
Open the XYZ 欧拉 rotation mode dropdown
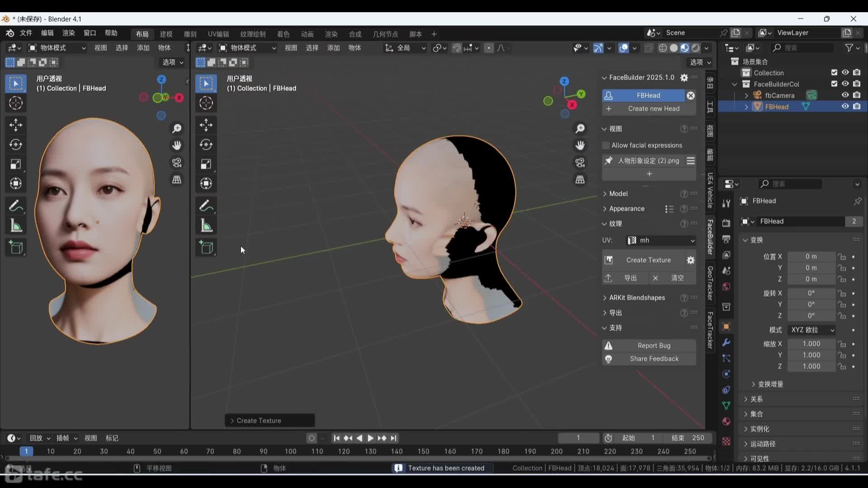pos(811,330)
